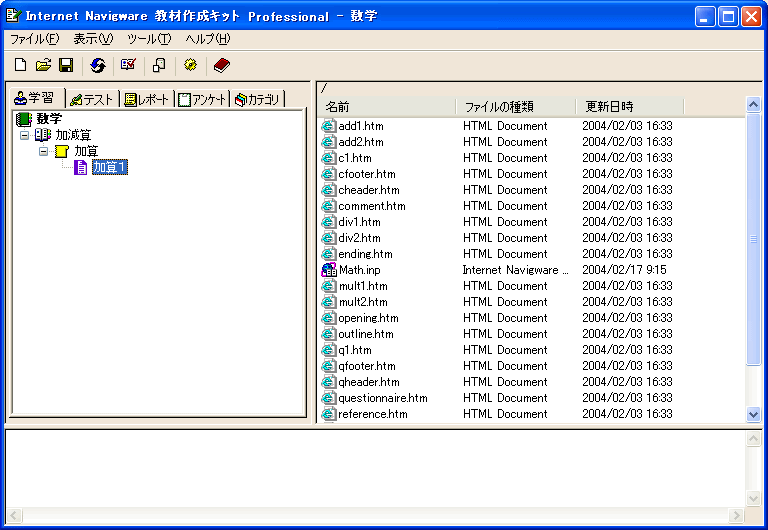Select the questionnaire.htm file name

coord(383,398)
